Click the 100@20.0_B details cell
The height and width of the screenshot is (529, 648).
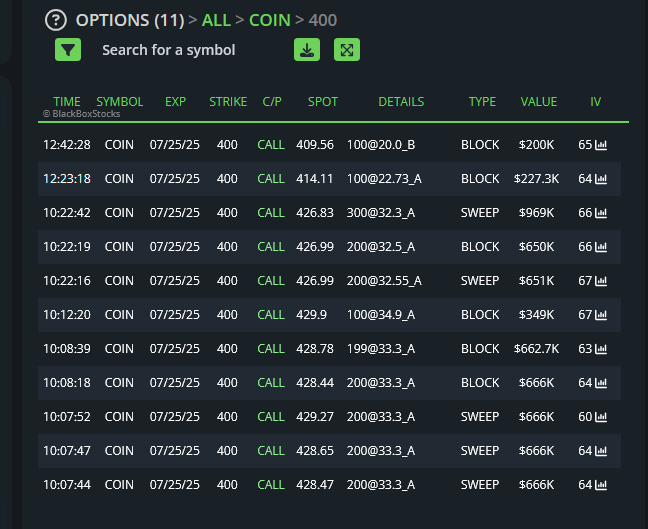click(381, 145)
